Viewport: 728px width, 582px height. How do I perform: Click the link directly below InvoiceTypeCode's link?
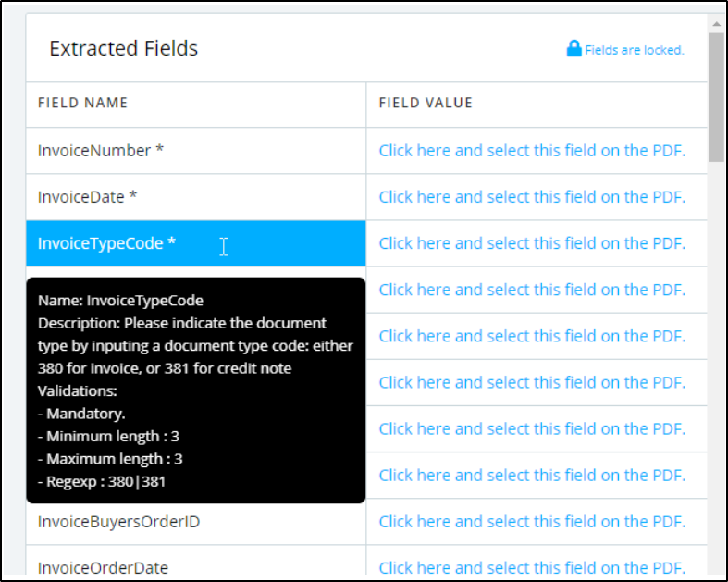[x=532, y=290]
